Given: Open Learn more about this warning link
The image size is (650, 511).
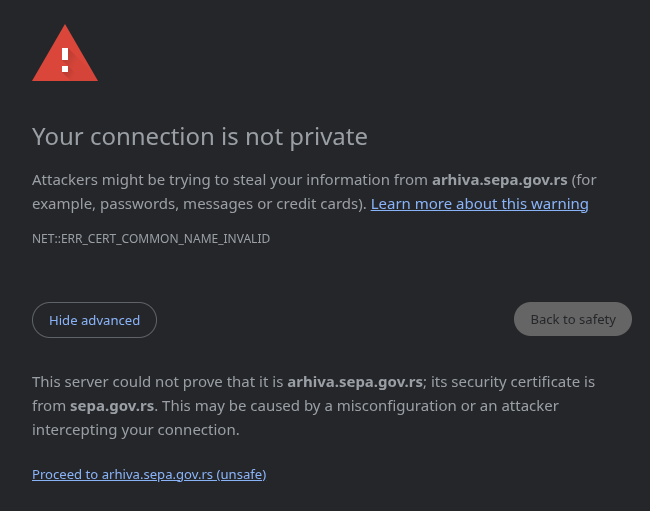Looking at the screenshot, I should coord(480,204).
